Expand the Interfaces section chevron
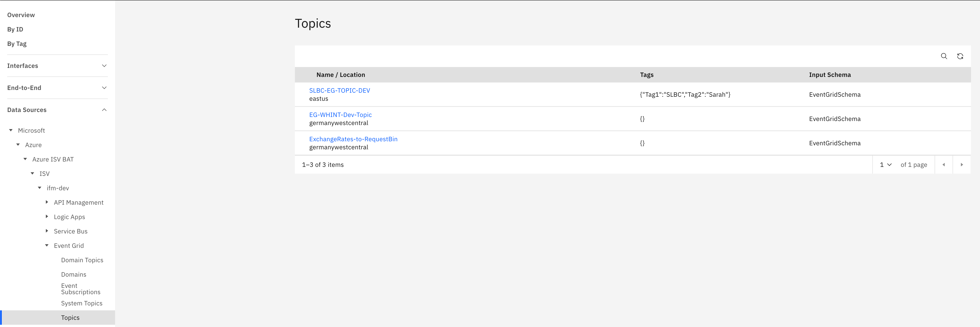This screenshot has width=980, height=327. click(104, 66)
